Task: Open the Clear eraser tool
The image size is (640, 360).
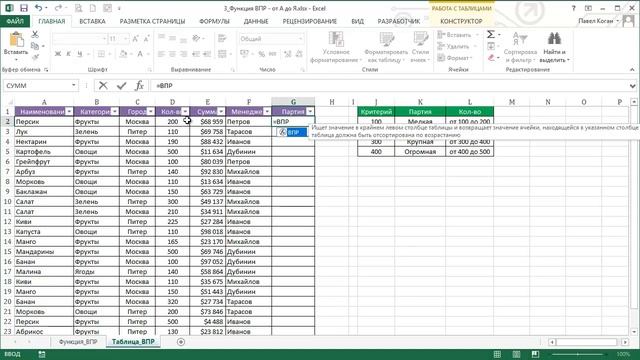Action: pyautogui.click(x=491, y=58)
